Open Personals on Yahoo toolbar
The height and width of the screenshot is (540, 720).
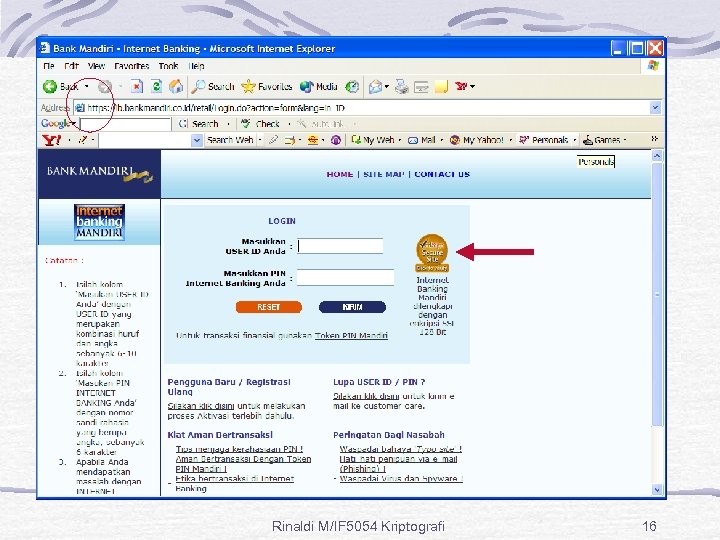544,140
